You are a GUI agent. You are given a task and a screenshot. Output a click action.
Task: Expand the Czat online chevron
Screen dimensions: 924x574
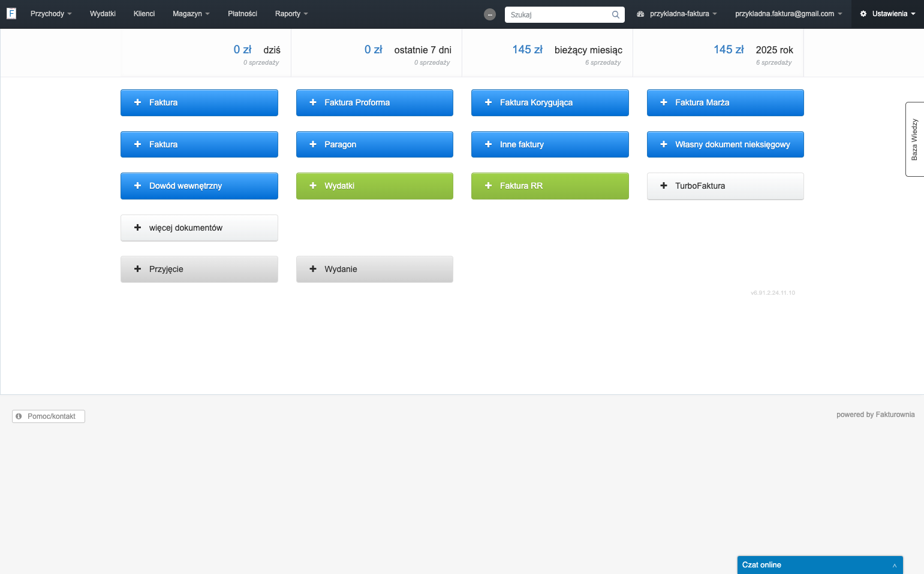click(894, 565)
